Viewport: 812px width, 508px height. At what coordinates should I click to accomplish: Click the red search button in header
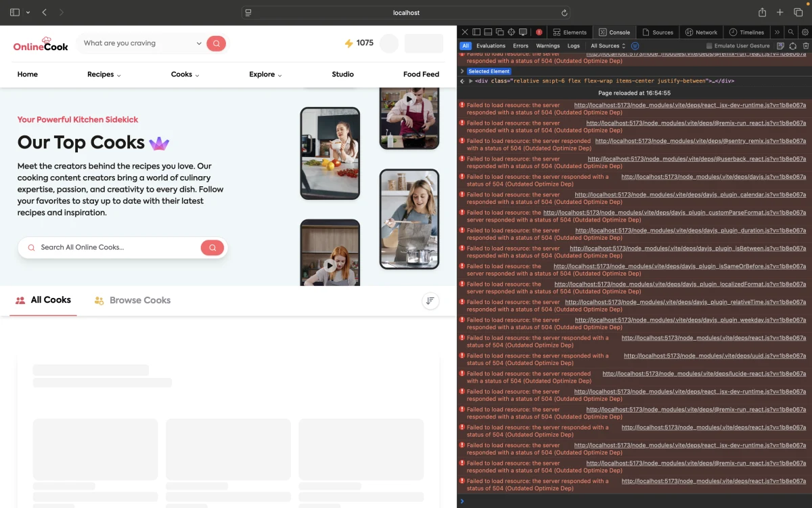(x=216, y=43)
